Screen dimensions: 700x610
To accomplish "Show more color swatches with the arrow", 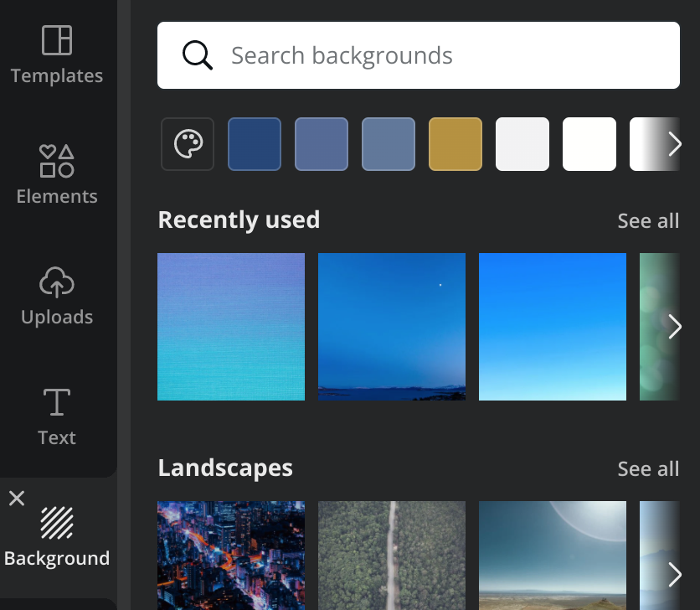I will click(x=675, y=144).
